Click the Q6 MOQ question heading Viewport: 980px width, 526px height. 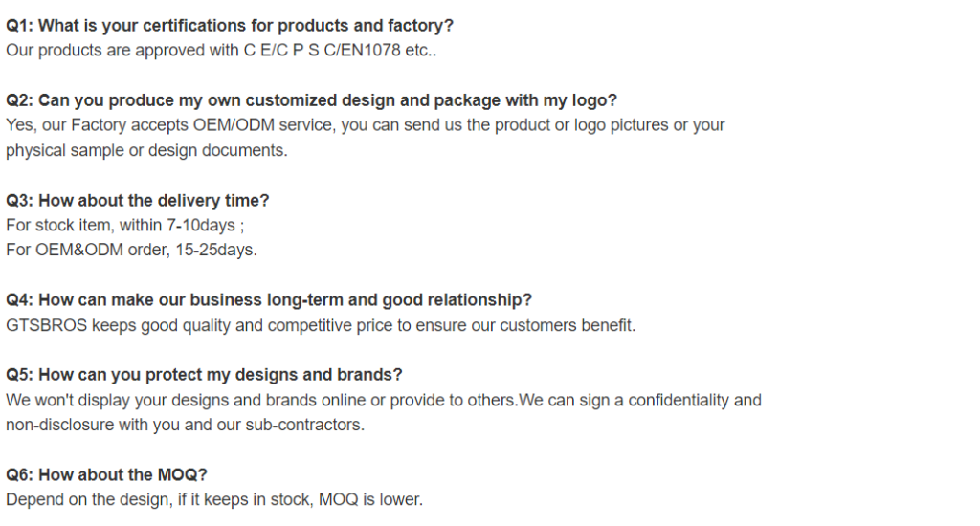(x=106, y=474)
